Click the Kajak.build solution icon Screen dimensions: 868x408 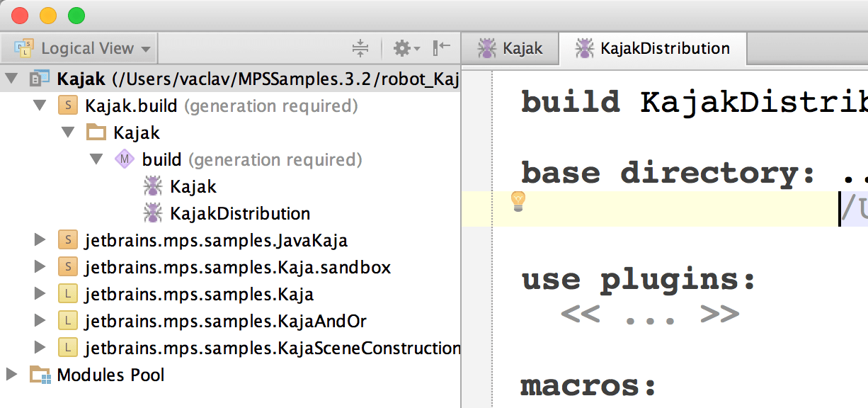[x=67, y=106]
